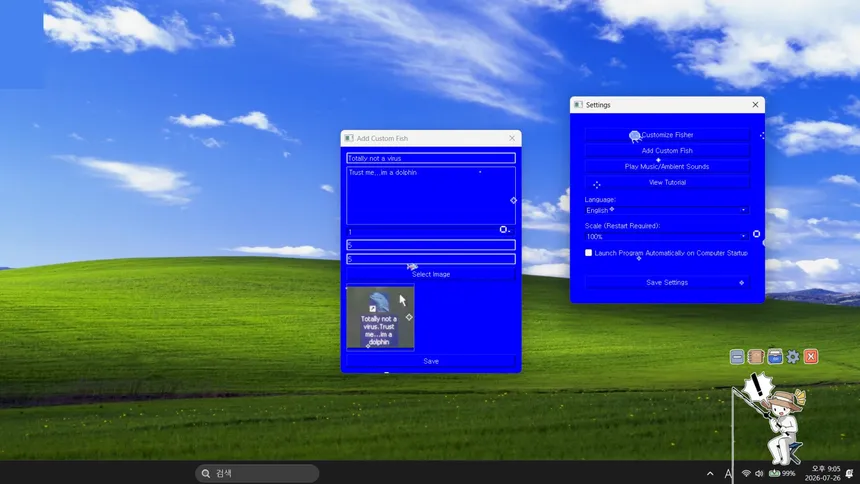Click the battery 99% indicator
Viewport: 860px width, 484px height.
(782, 473)
